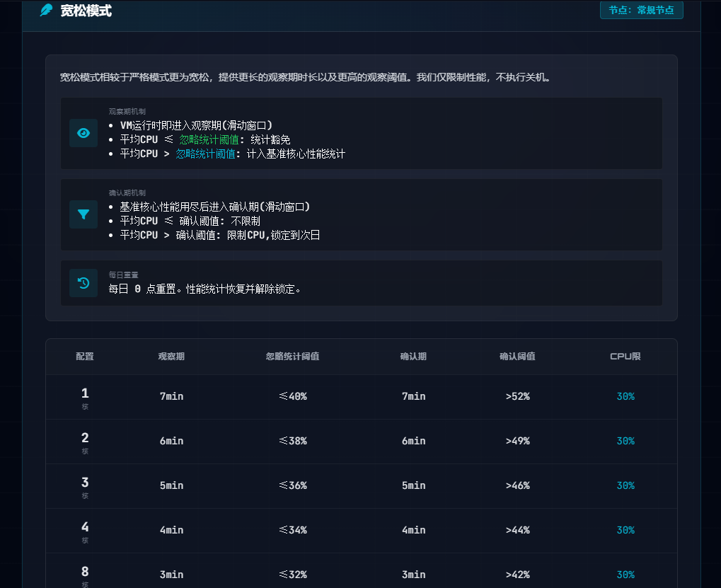Image resolution: width=721 pixels, height=588 pixels.
Task: Click the eye icon for 观察期机制
Action: pyautogui.click(x=83, y=133)
